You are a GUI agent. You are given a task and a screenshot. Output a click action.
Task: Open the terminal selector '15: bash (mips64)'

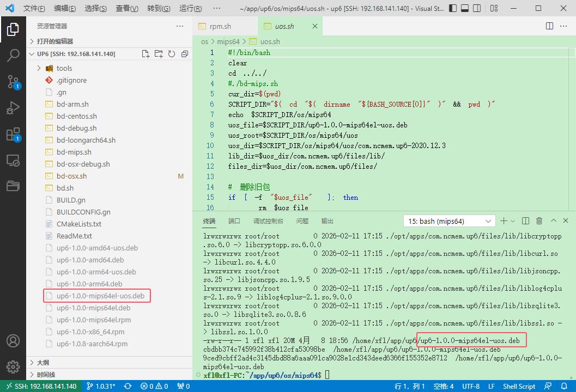pos(448,221)
